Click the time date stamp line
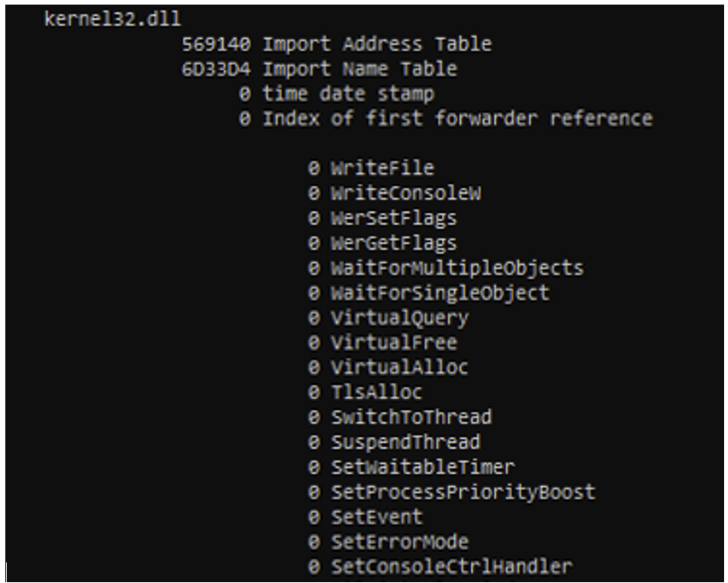The image size is (728, 583). [348, 94]
